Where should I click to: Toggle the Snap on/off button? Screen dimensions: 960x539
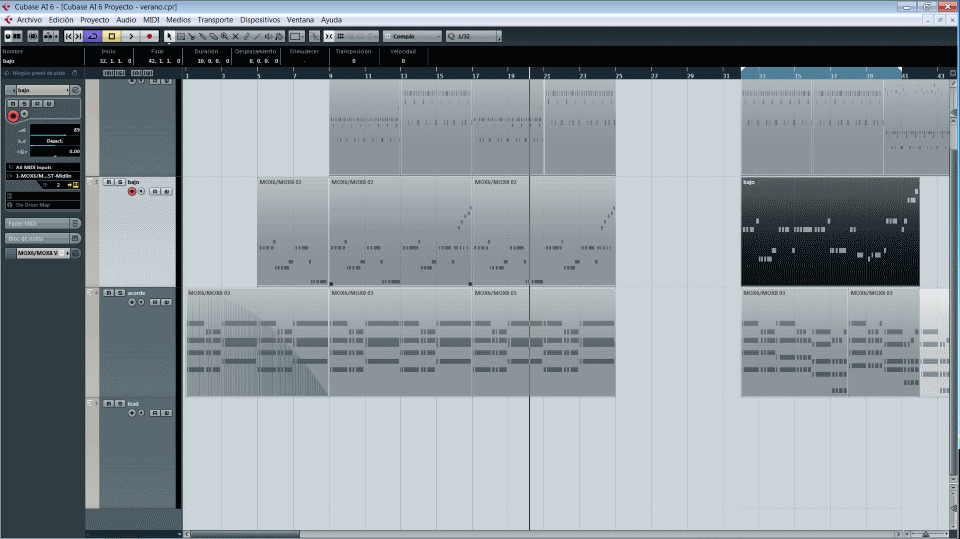329,37
